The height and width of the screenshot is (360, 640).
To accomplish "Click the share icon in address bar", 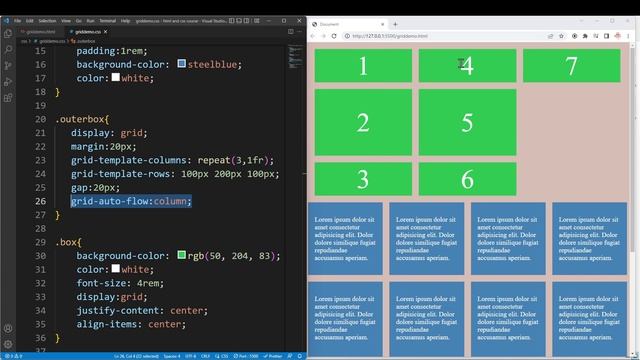I will pos(550,36).
